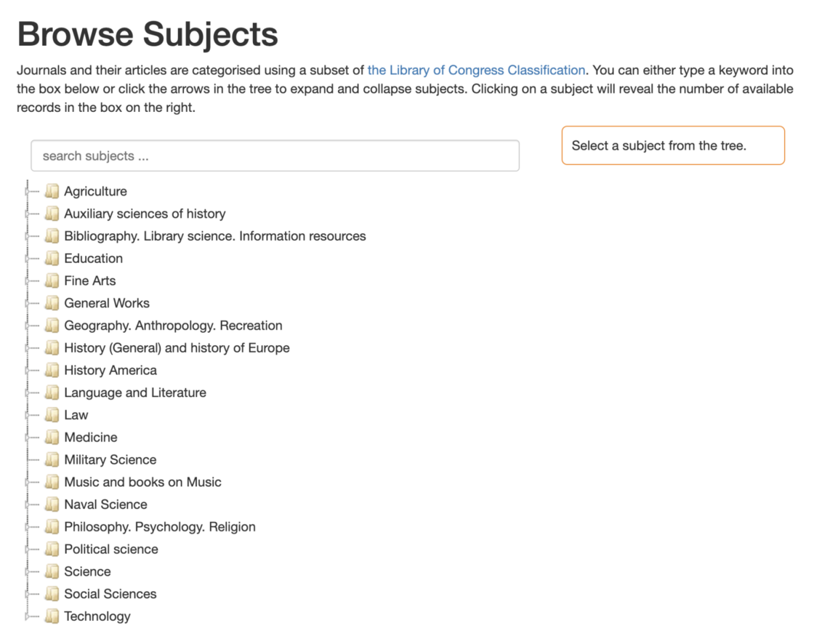Click the Military Science folder icon
Screen dimensions: 814x644
pos(52,459)
